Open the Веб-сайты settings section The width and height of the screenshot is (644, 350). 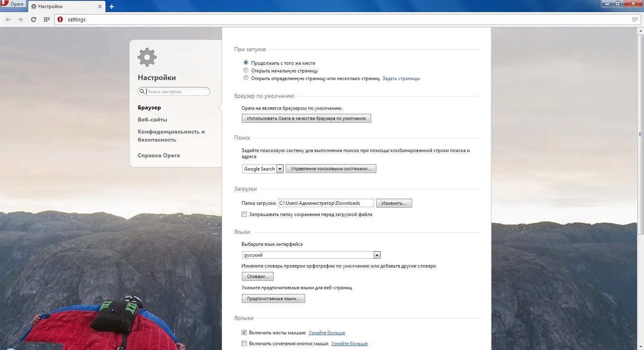click(x=152, y=119)
